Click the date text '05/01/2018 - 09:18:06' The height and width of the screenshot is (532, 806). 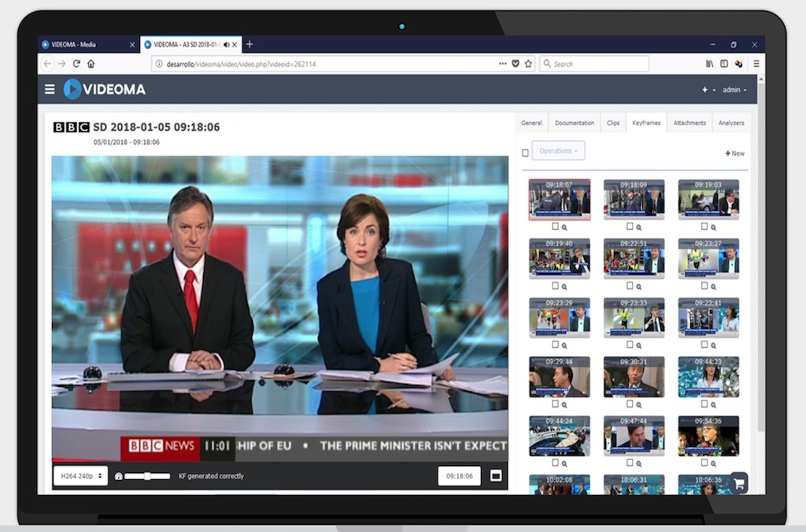(127, 142)
